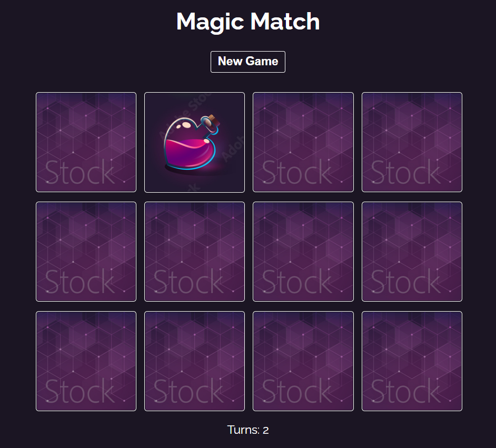496x448 pixels.
Task: Reveal the second card of the middle row
Action: 194,252
